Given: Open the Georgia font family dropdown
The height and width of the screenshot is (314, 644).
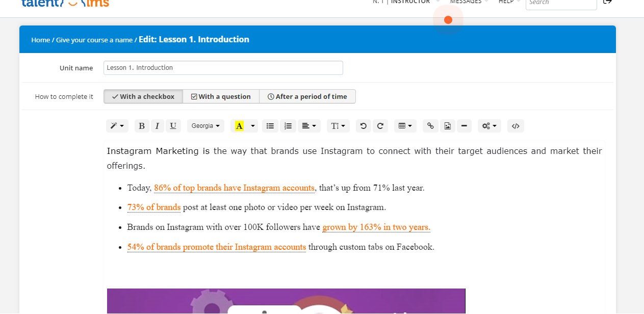Looking at the screenshot, I should [x=205, y=126].
